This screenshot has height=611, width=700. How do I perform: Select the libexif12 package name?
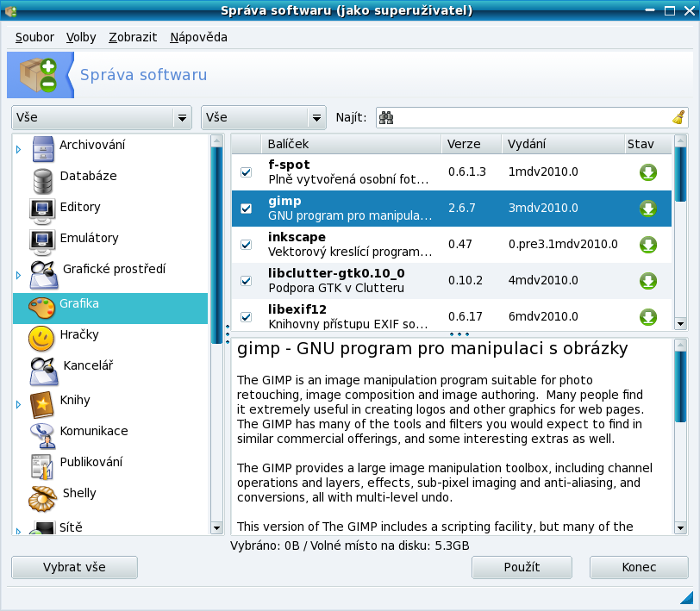tap(297, 309)
